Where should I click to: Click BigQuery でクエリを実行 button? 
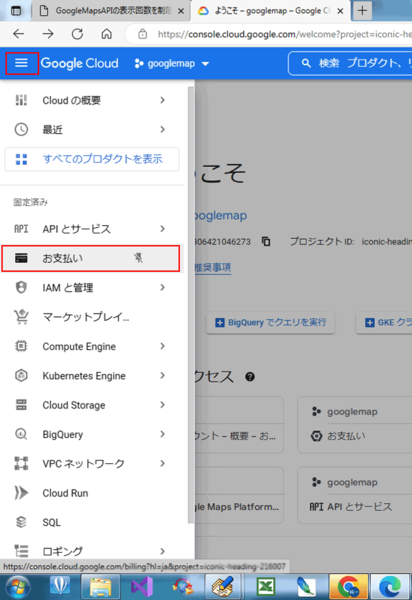[x=270, y=323]
